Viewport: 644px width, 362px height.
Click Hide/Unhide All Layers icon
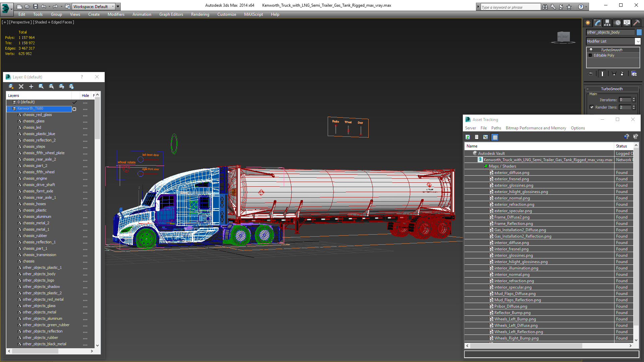tap(61, 86)
